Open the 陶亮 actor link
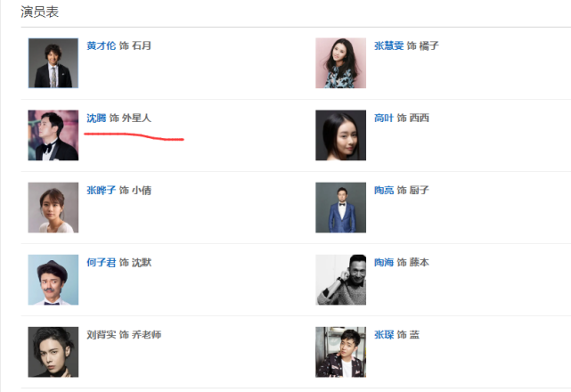The width and height of the screenshot is (571, 392). 384,190
